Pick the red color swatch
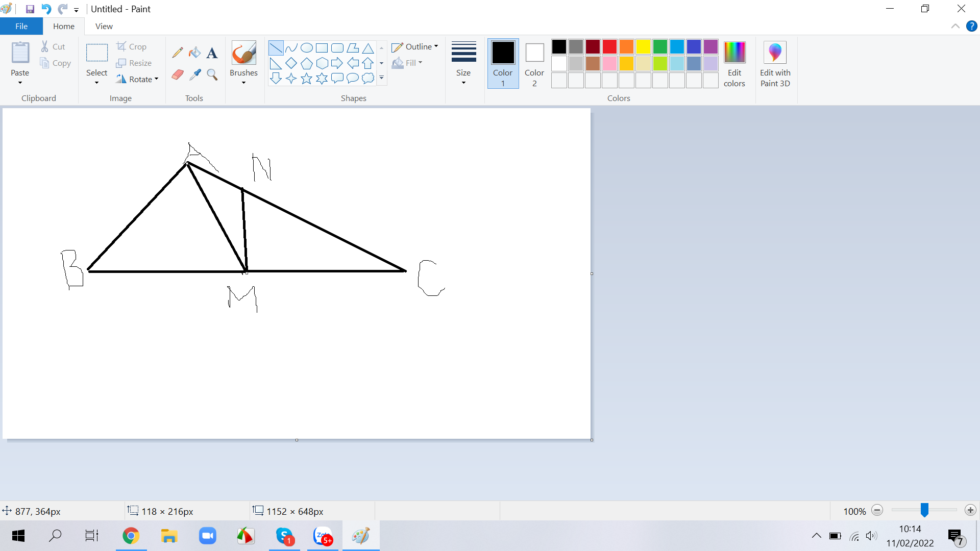 609,46
